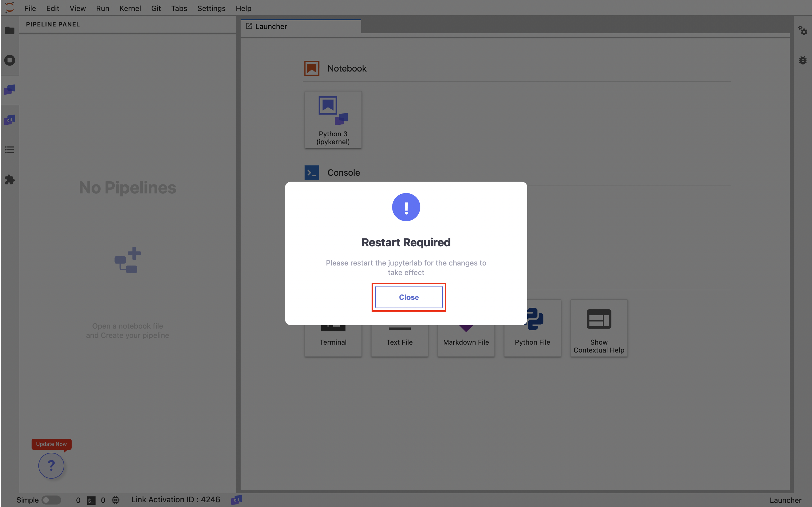The width and height of the screenshot is (812, 507).
Task: Click the Update Now badge
Action: pos(51,444)
